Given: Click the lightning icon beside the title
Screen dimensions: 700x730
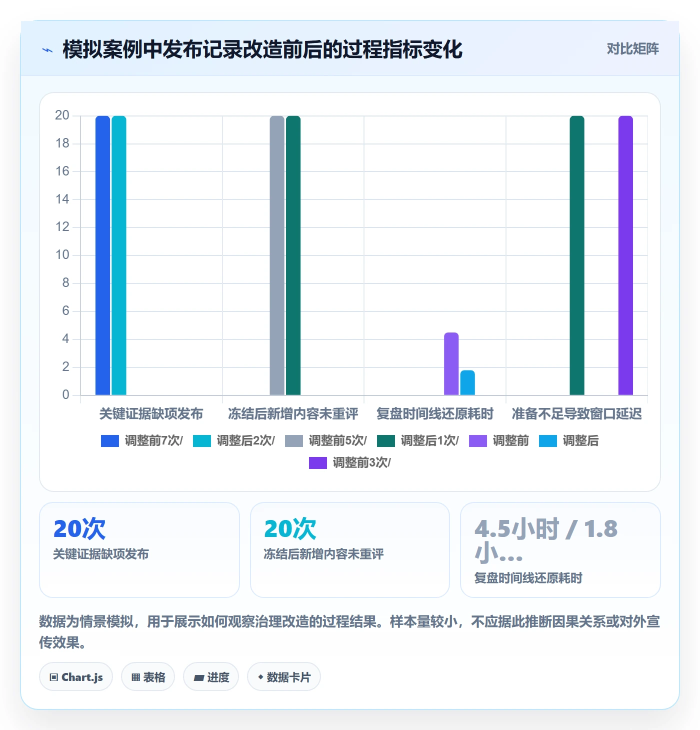Looking at the screenshot, I should point(47,50).
